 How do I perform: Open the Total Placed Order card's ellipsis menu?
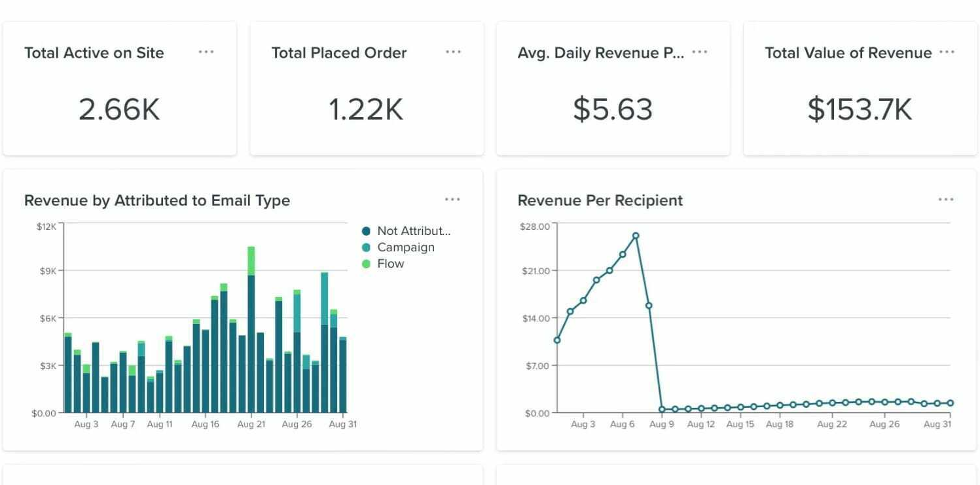[453, 52]
